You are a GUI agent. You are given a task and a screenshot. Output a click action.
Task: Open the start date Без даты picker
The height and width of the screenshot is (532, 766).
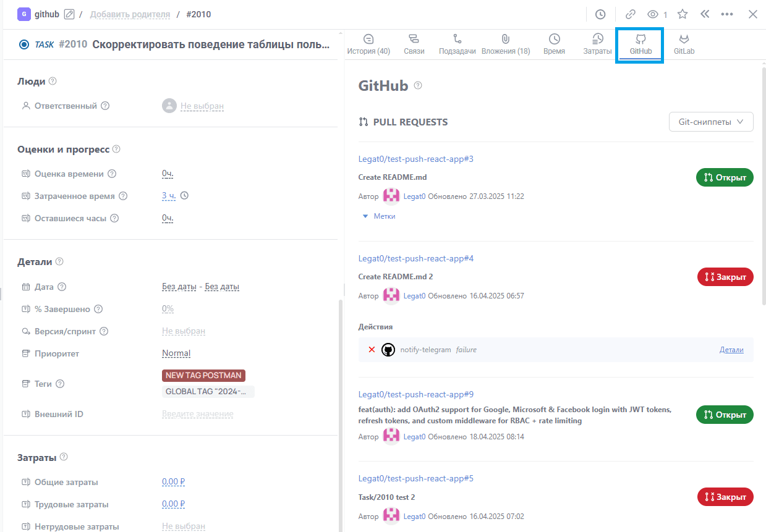tap(178, 287)
